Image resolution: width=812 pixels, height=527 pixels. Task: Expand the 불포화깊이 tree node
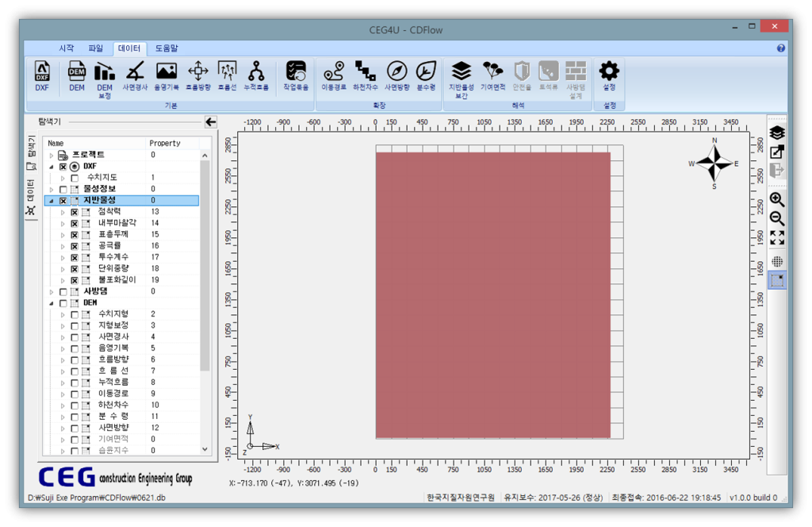coord(63,280)
